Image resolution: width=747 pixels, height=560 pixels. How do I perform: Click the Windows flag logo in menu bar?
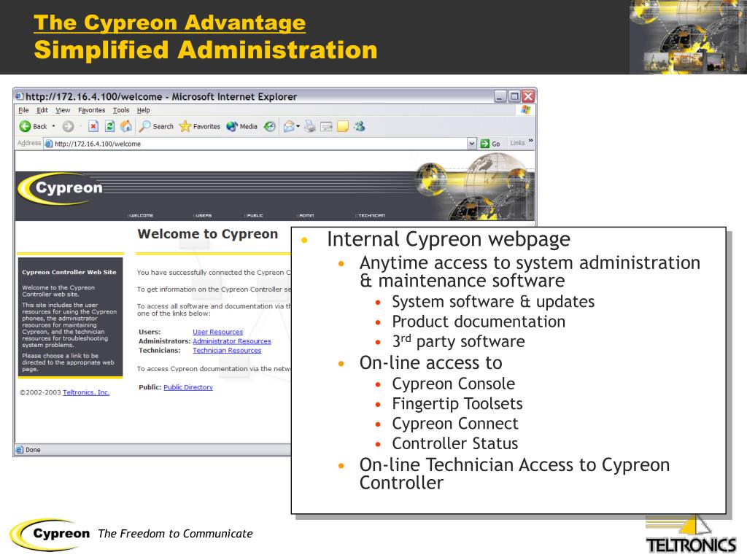click(x=525, y=110)
